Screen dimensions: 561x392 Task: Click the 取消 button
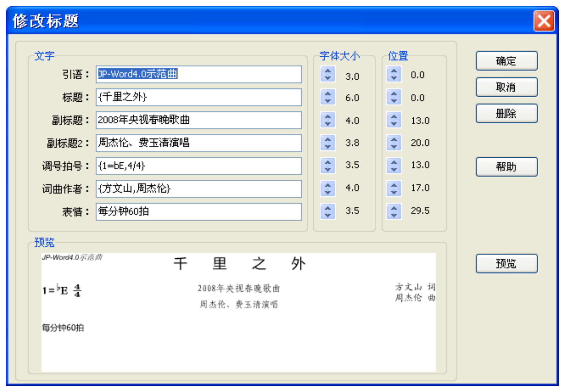506,87
